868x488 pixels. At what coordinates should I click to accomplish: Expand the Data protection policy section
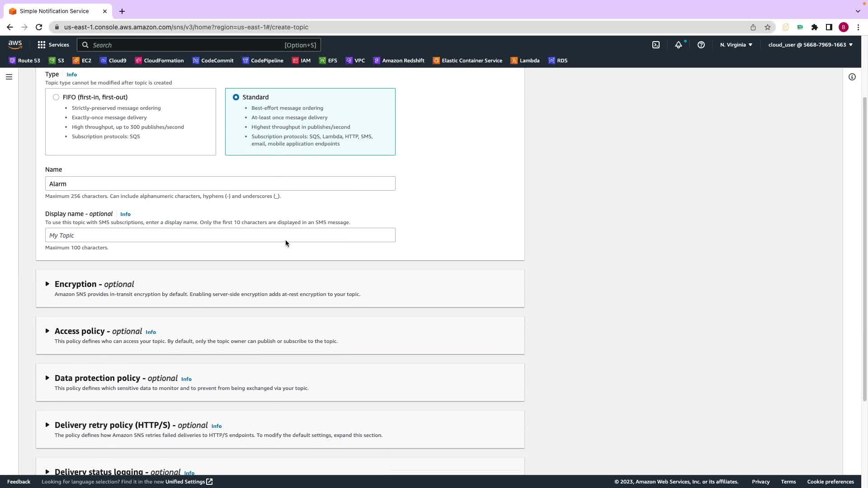(47, 378)
